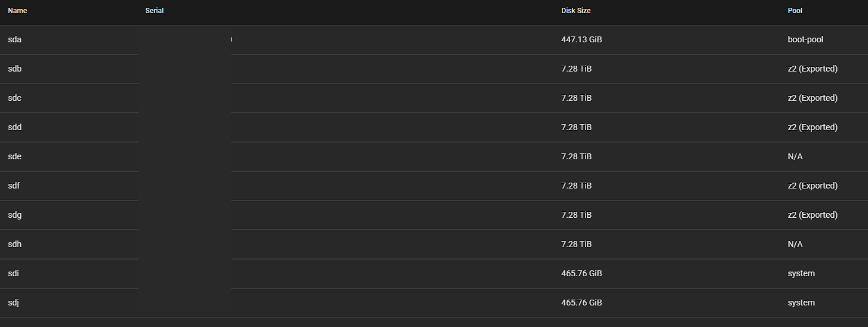Select the sdh disk row
Viewport: 868px width, 327px height.
pyautogui.click(x=434, y=244)
